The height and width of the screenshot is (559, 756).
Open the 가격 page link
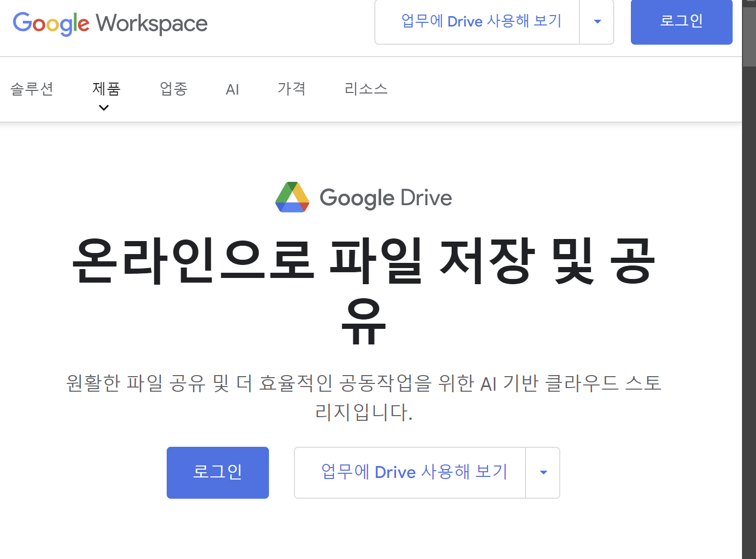click(292, 89)
